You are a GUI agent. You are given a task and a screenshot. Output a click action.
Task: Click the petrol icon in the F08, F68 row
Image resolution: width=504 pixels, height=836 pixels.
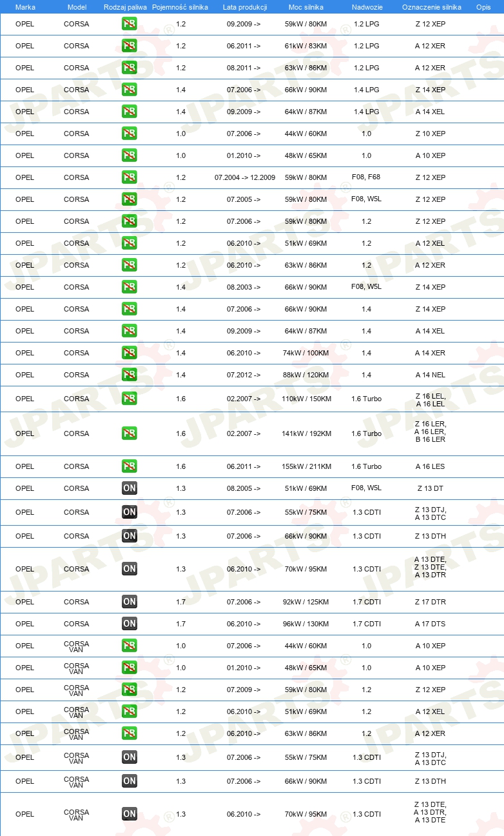click(130, 177)
